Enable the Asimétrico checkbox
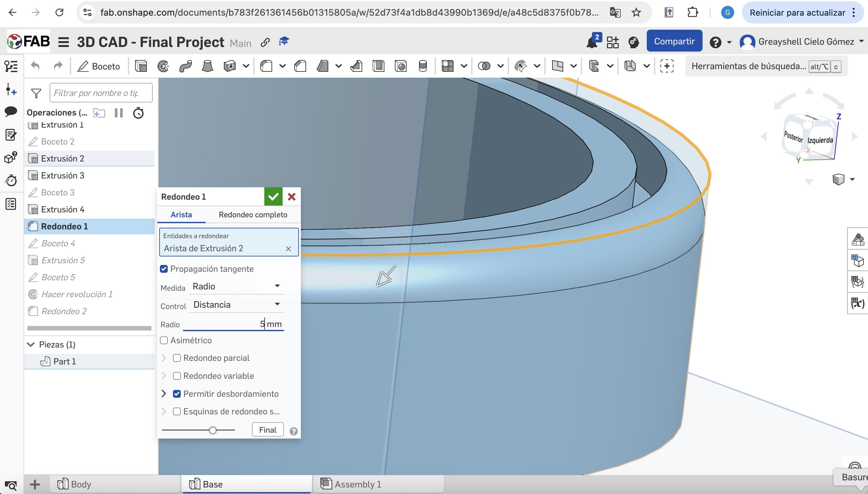The height and width of the screenshot is (494, 868). coord(164,340)
